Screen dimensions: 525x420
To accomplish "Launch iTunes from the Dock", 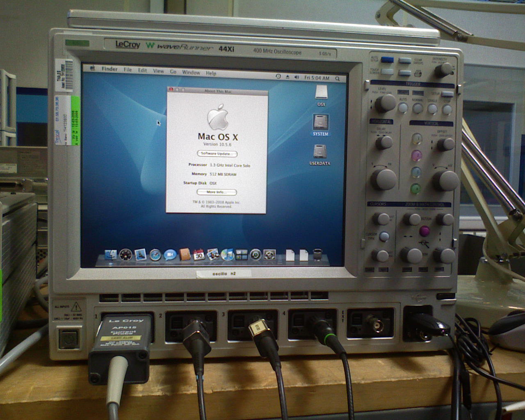I will click(x=227, y=255).
